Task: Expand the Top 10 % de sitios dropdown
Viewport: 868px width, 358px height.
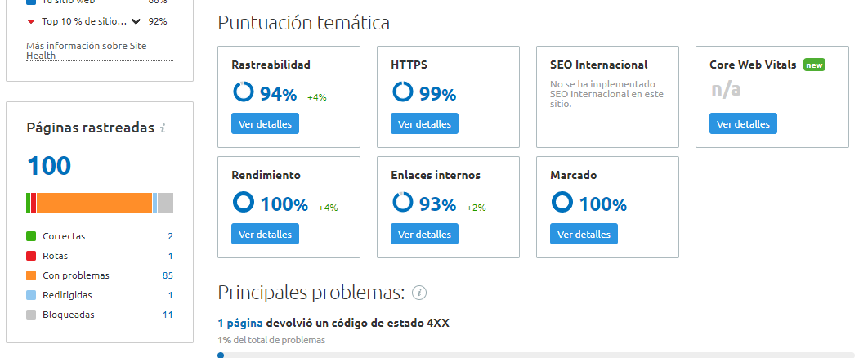Action: (136, 21)
